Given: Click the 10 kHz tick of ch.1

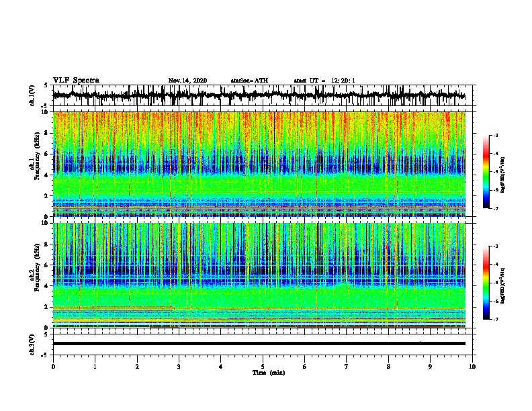Looking at the screenshot, I should coord(45,112).
